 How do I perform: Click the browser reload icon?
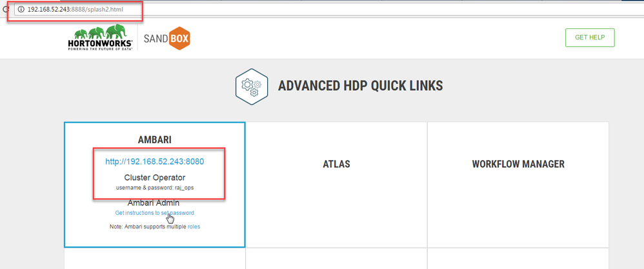pos(4,9)
